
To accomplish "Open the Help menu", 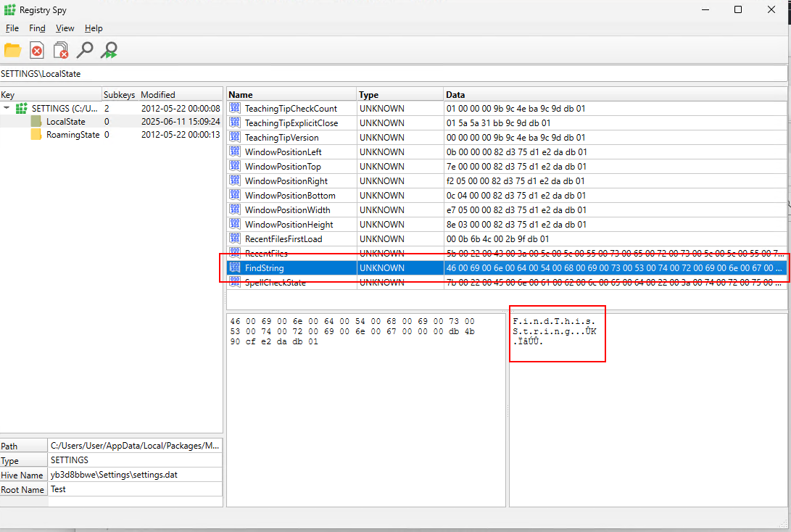I will tap(94, 28).
